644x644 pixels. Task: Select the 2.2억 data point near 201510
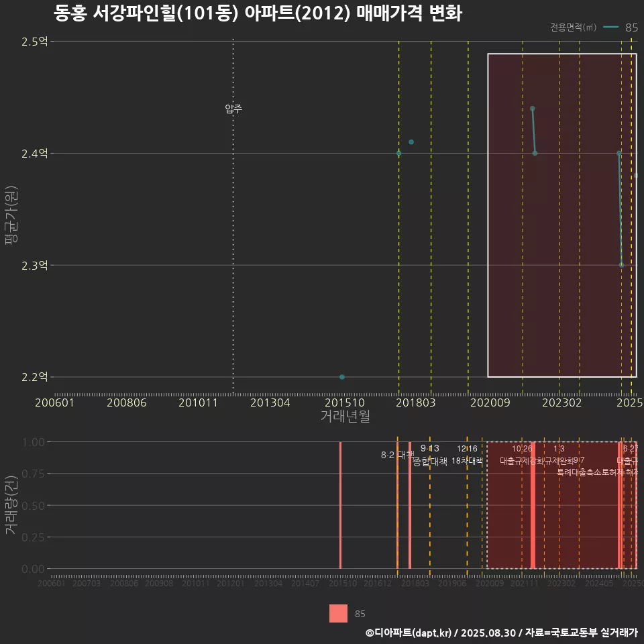pos(342,377)
